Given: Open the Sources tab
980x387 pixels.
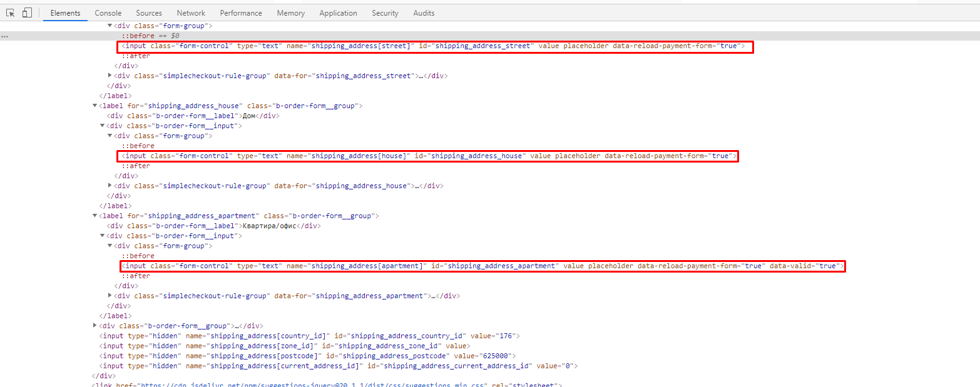Looking at the screenshot, I should coord(149,13).
